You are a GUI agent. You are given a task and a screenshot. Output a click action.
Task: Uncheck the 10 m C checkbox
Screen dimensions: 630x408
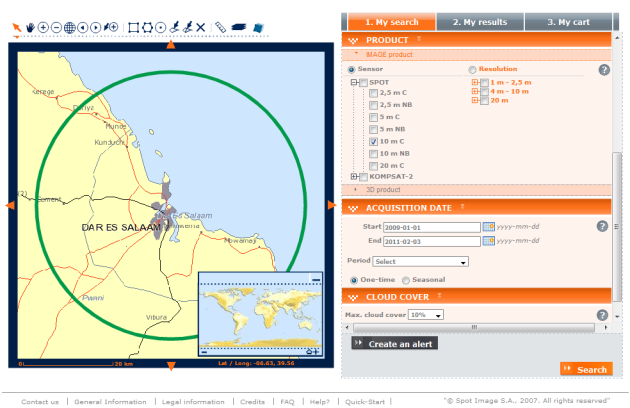[374, 141]
